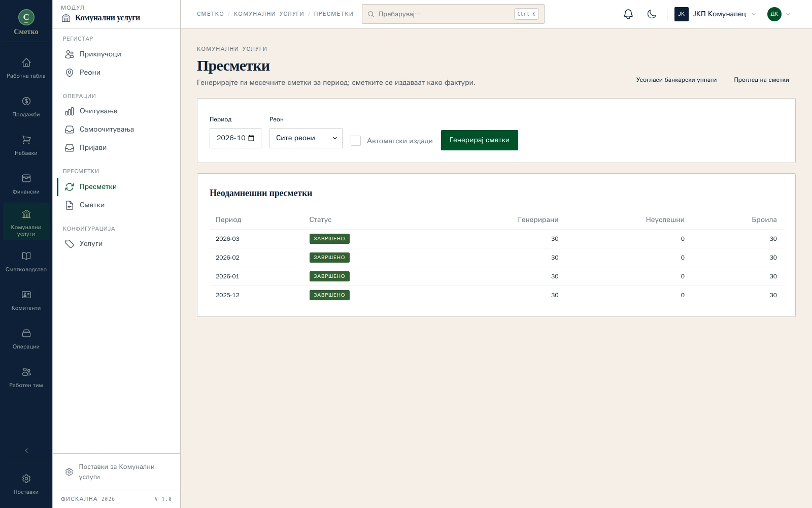Expand the Реон dropdown Сите реони
Image resolution: width=812 pixels, height=508 pixels.
click(x=306, y=138)
